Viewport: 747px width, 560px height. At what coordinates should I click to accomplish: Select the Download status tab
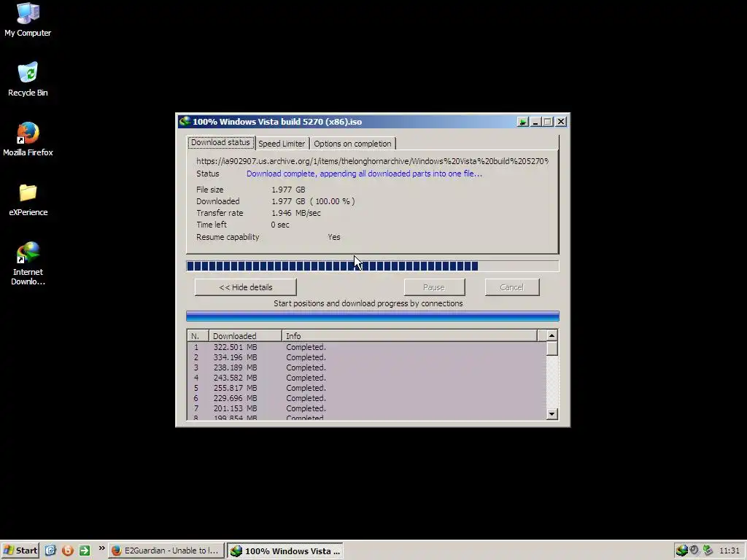pos(220,142)
